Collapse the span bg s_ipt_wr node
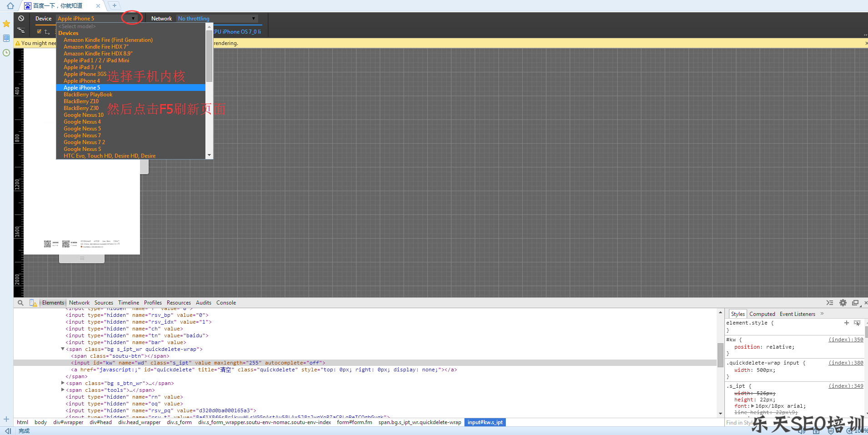This screenshot has height=435, width=868. pyautogui.click(x=63, y=349)
